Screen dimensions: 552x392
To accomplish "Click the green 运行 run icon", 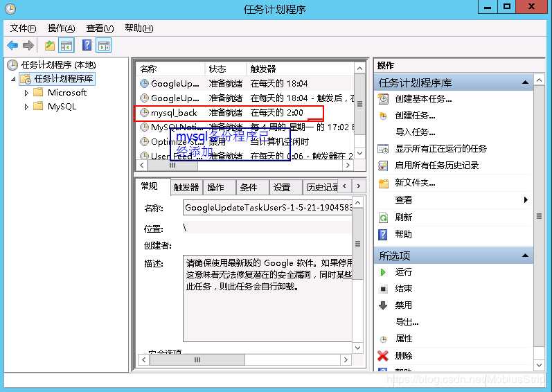I will point(384,272).
